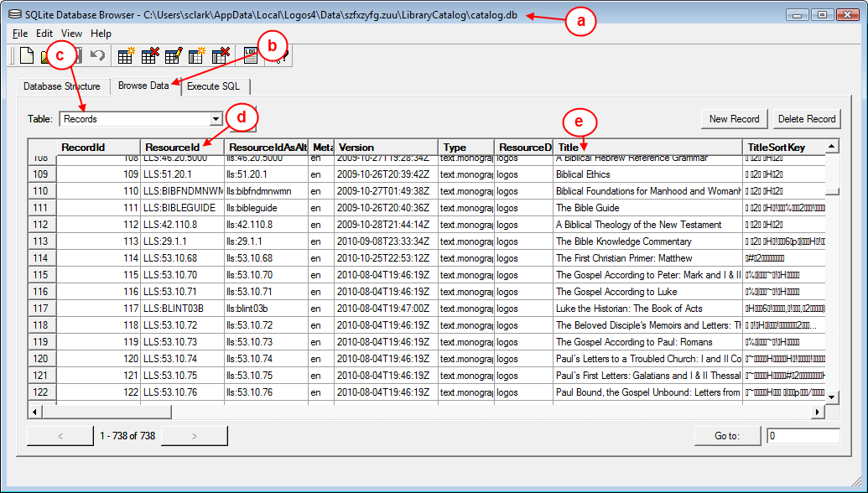
Task: Click the 'LLS:29.1.1' ResourceId cell
Action: (x=182, y=241)
